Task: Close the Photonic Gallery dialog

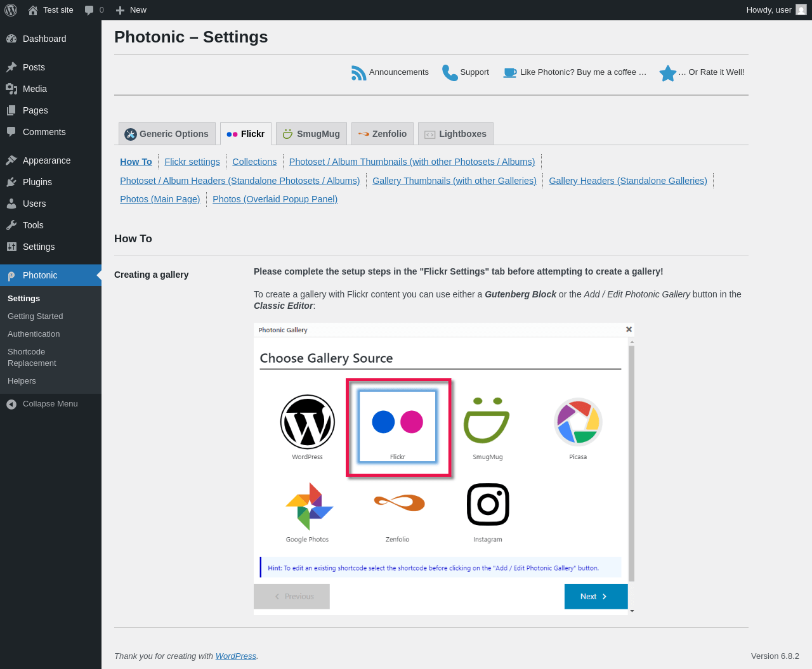Action: pyautogui.click(x=629, y=329)
